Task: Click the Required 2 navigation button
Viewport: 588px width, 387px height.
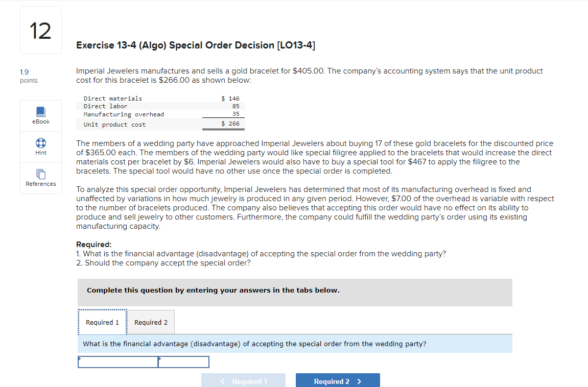Action: (x=338, y=381)
